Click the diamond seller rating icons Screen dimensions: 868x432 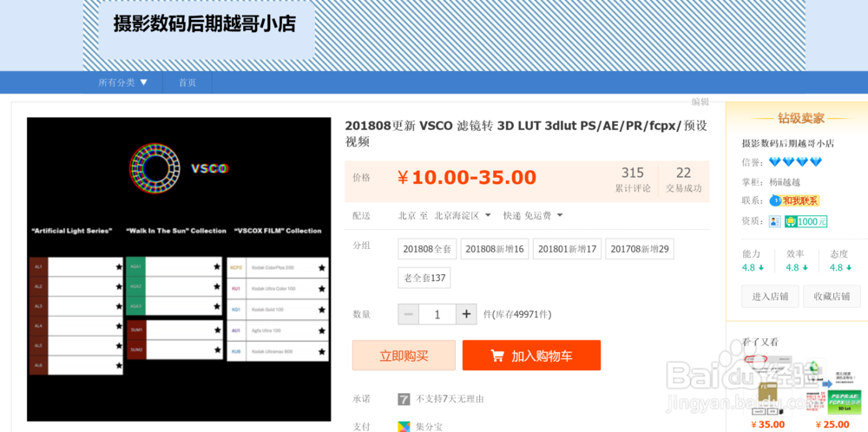pyautogui.click(x=795, y=162)
